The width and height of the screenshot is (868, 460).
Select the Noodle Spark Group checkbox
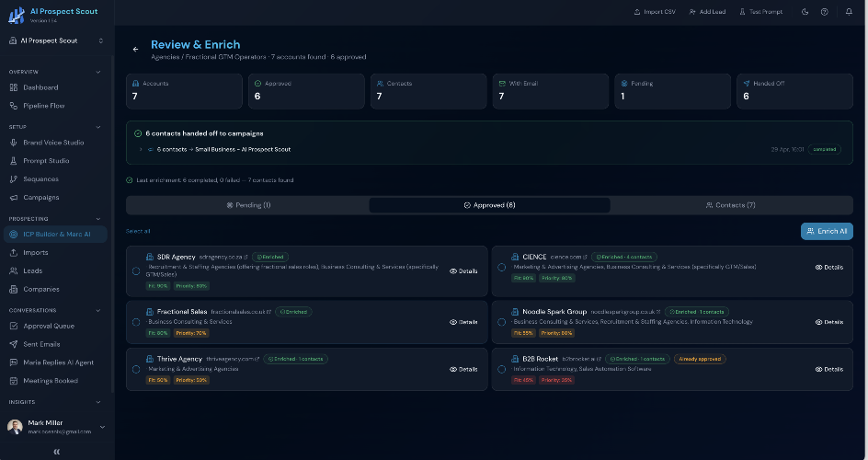(x=501, y=322)
